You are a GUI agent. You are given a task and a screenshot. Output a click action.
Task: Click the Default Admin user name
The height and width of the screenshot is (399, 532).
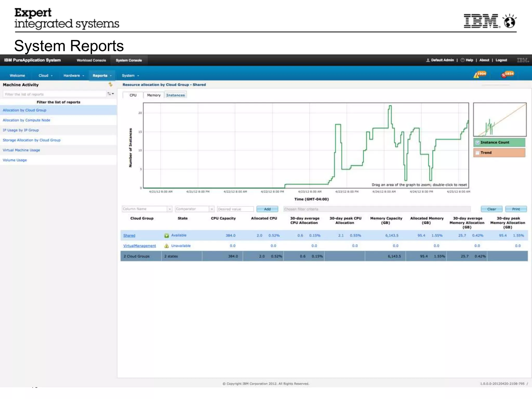(x=442, y=60)
